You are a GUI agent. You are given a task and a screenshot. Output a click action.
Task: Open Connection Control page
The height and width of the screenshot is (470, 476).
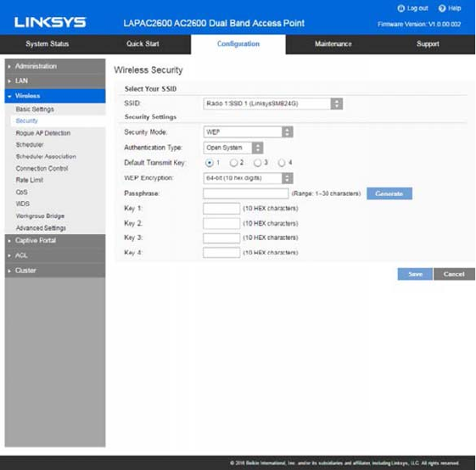coord(42,169)
